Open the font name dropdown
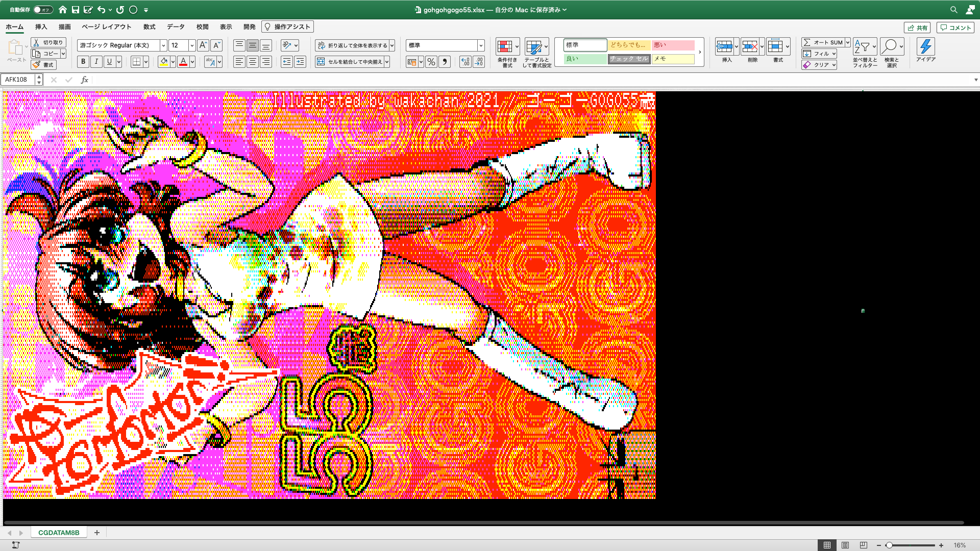 coord(163,45)
